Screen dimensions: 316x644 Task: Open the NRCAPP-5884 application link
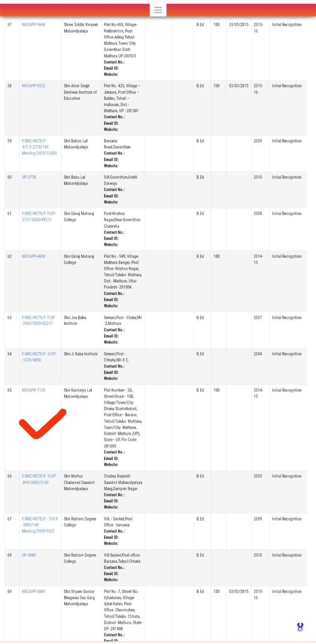click(33, 591)
